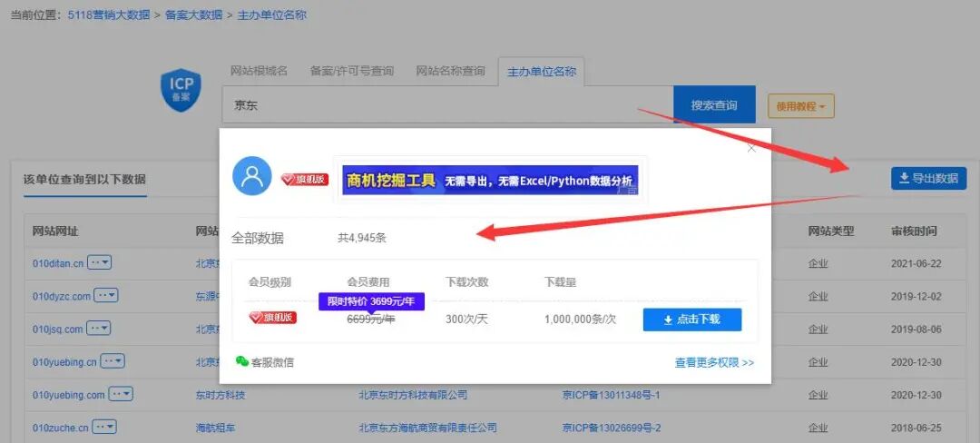Expand the dropdown next to 010jsq.com

pyautogui.click(x=98, y=328)
